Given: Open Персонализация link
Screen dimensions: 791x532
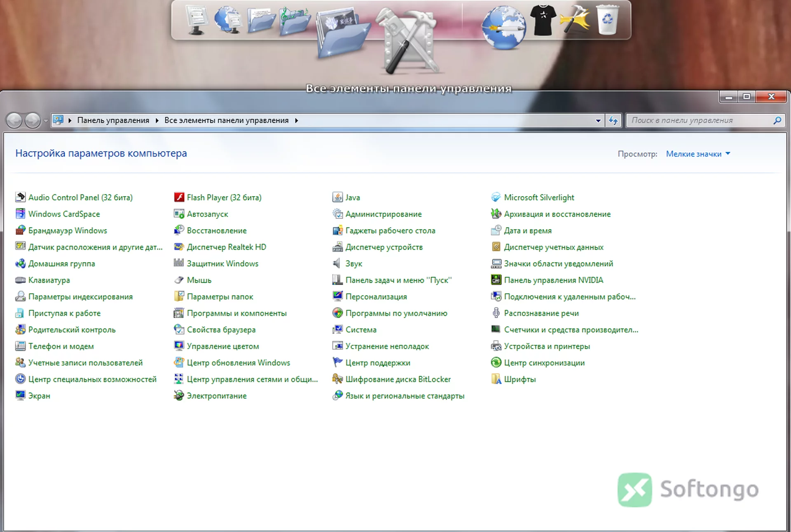Looking at the screenshot, I should pyautogui.click(x=376, y=297).
